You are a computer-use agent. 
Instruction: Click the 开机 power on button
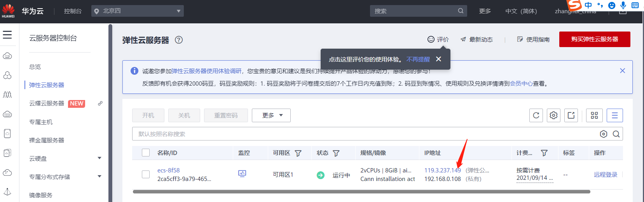pos(148,116)
